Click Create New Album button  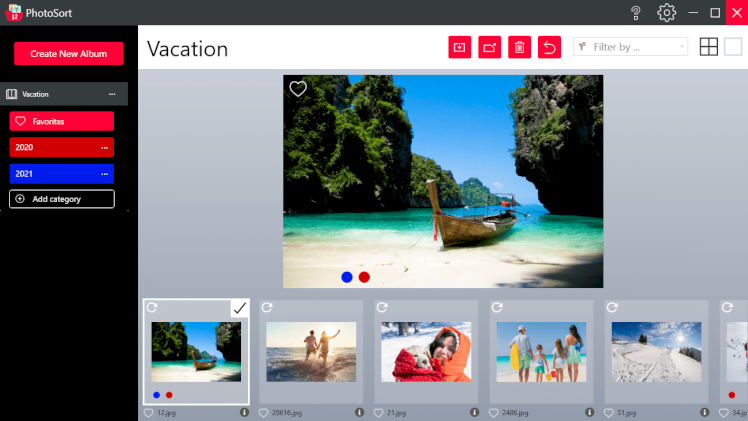pyautogui.click(x=69, y=53)
